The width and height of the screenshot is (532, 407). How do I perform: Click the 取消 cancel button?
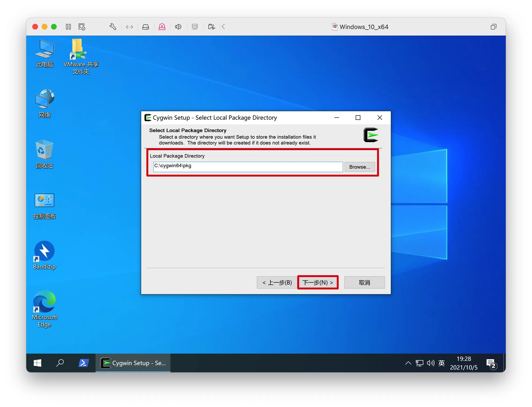tap(364, 282)
